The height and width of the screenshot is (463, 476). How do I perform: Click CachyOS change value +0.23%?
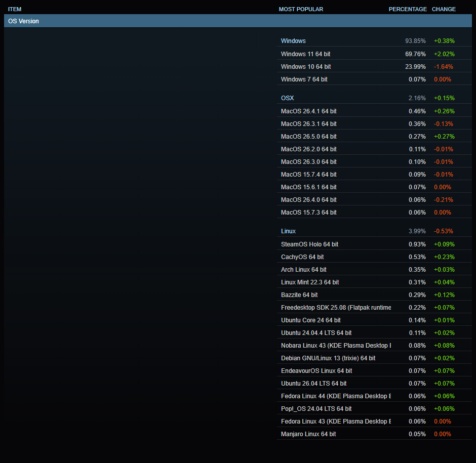click(x=444, y=257)
